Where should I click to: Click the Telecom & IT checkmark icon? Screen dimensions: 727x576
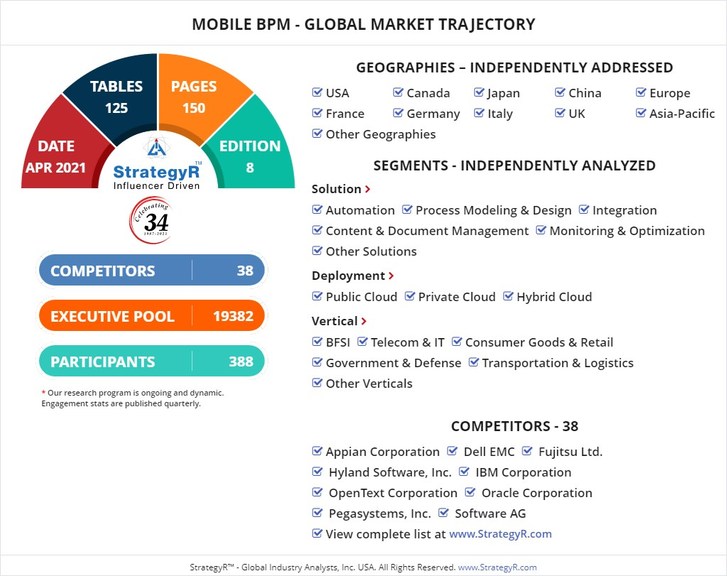point(362,342)
